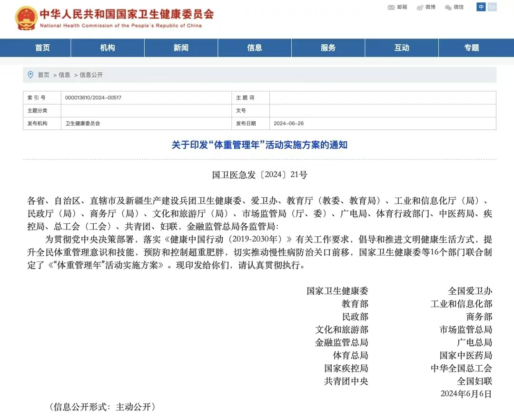Viewport: 514px width, 420px height.
Task: Click the location pin breadcrumb icon
Action: 30,75
